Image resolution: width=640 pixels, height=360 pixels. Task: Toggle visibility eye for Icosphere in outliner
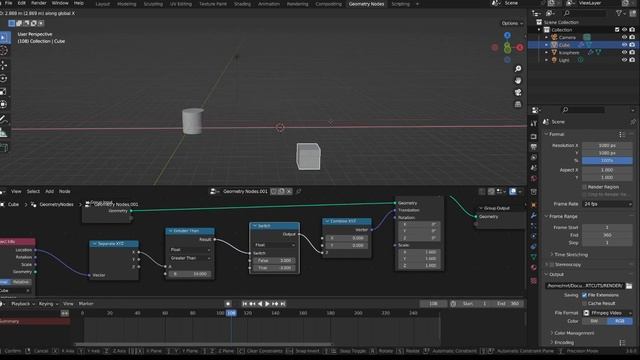[x=624, y=52]
